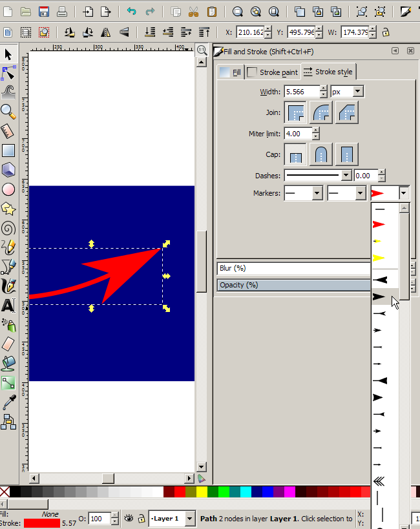Click the Cut scissors icon
Viewport: 420px width, 529px height.
193,12
